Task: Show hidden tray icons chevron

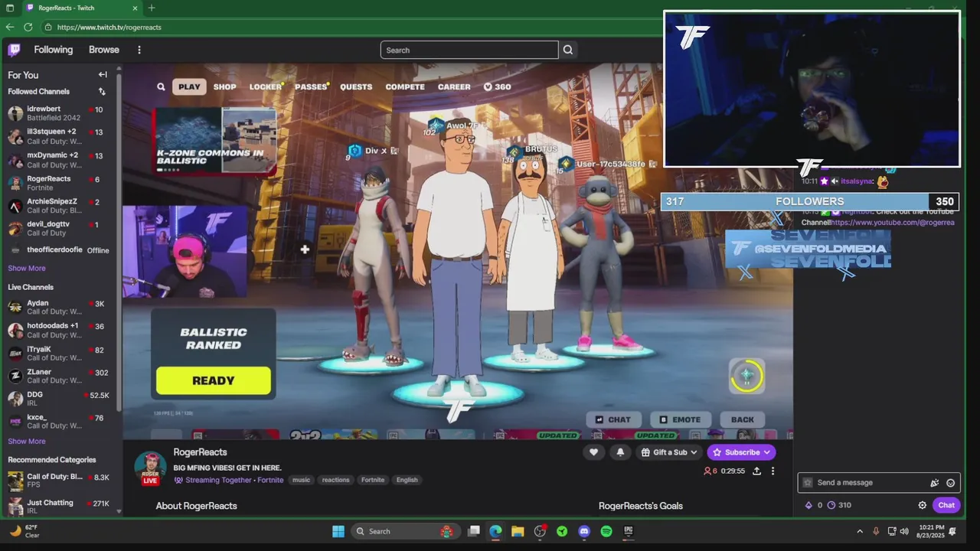Action: (x=860, y=531)
